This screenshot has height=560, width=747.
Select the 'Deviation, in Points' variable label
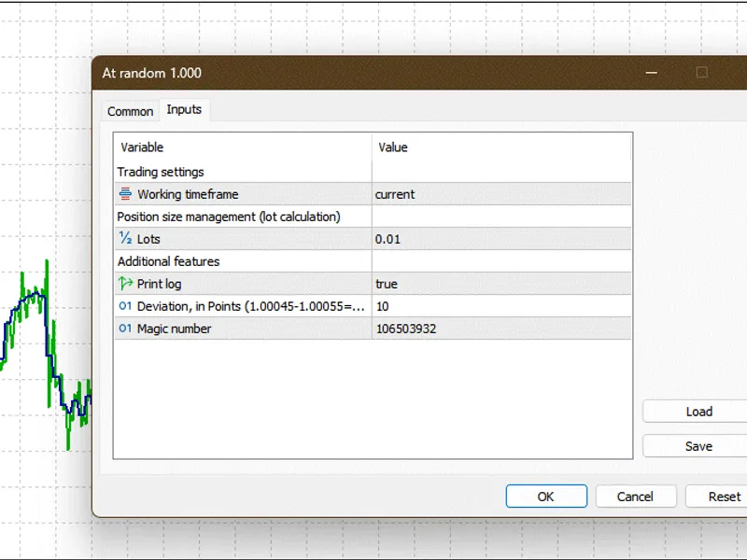251,306
